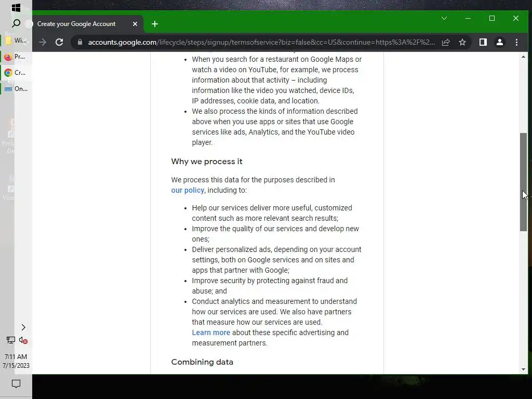Open Windows search magnifier icon
Screen dimensions: 532x399
coord(16,23)
